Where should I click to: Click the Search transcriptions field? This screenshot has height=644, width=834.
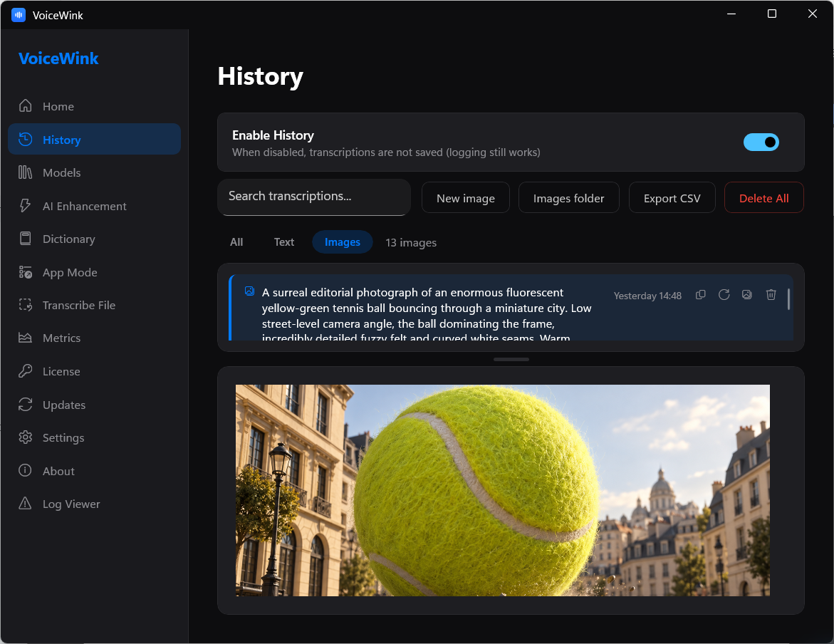click(x=314, y=197)
